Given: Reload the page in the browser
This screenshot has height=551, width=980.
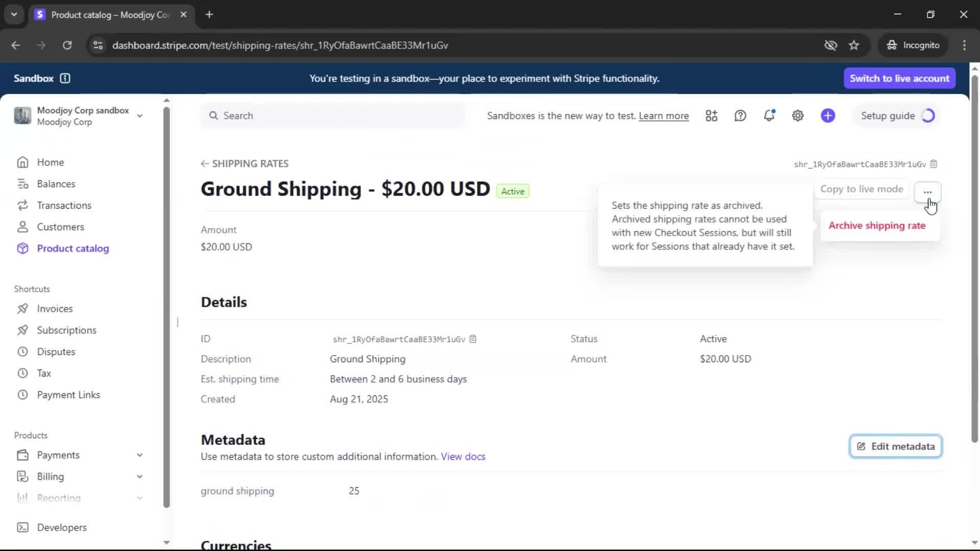Looking at the screenshot, I should 67,45.
